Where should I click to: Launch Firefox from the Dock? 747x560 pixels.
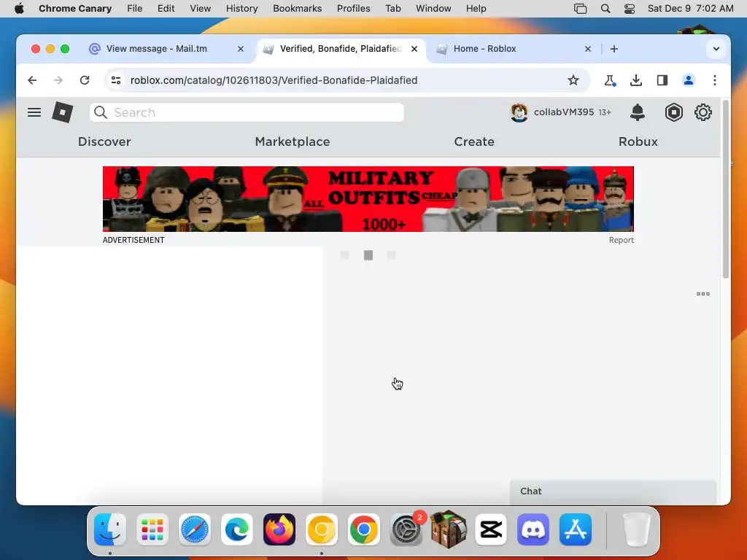point(279,529)
